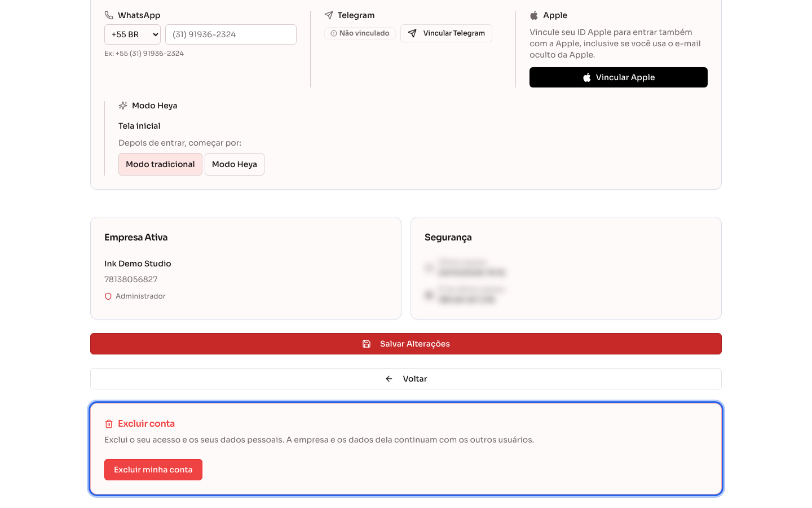812x508 pixels.
Task: Select Modo Heya start screen option
Action: click(235, 164)
